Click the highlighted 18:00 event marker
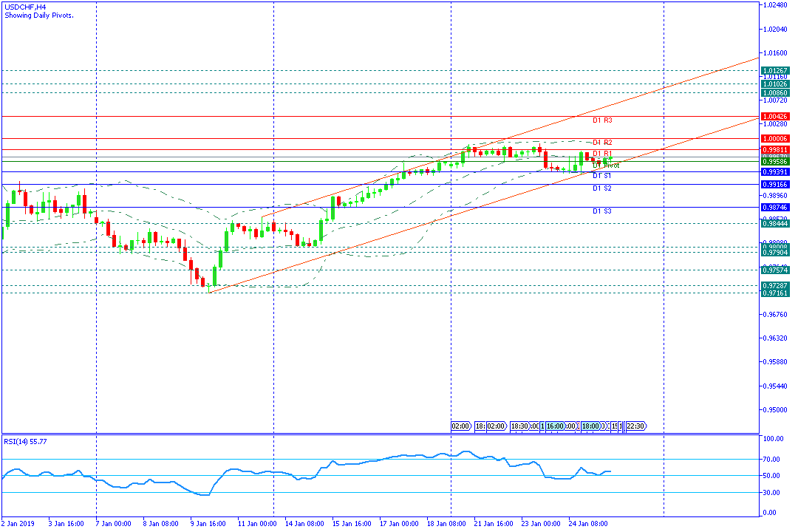Screen dimensions: 798x532 pyautogui.click(x=590, y=426)
